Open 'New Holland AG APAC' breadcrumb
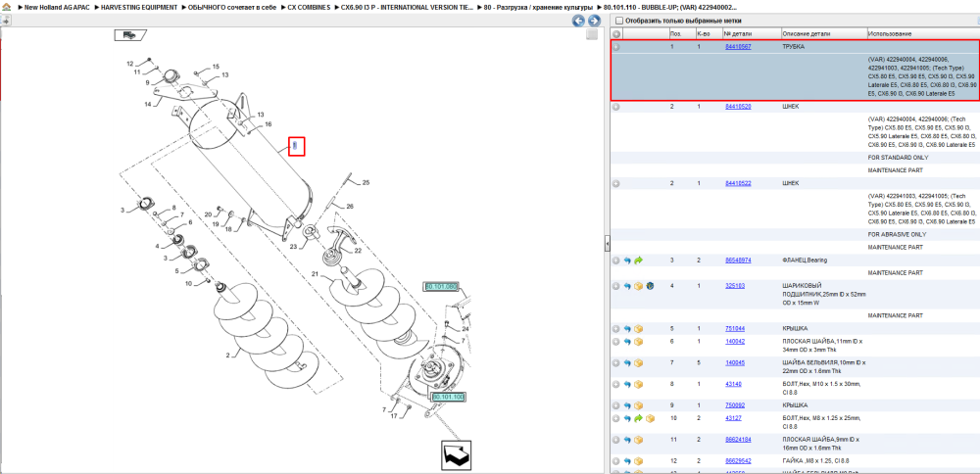Viewport: 980px width, 474px height. [56, 8]
